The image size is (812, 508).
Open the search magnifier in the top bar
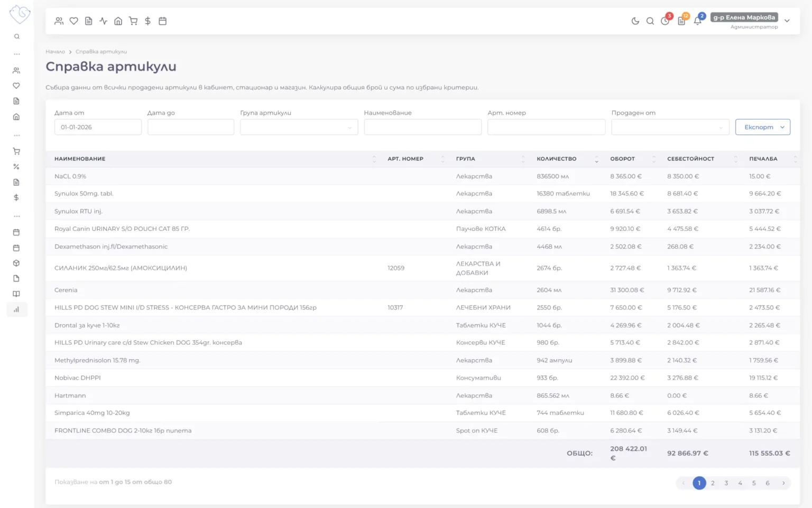coord(650,21)
